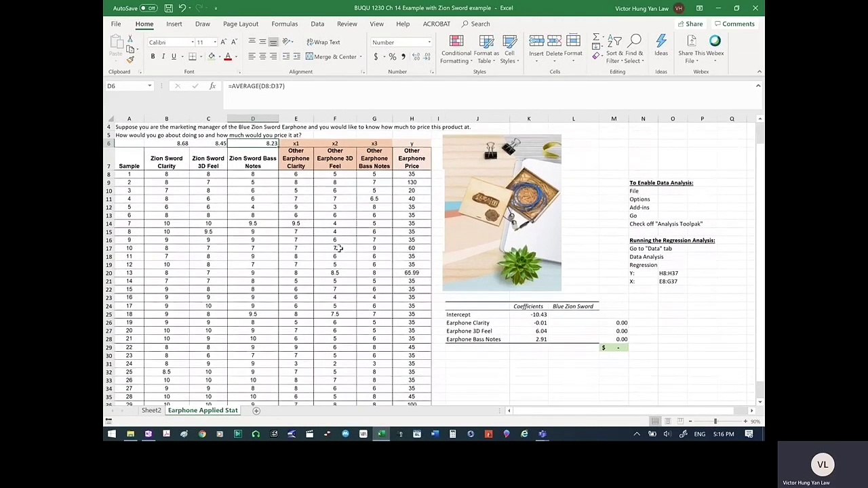Switch to Page Layout view in the status bar

667,421
